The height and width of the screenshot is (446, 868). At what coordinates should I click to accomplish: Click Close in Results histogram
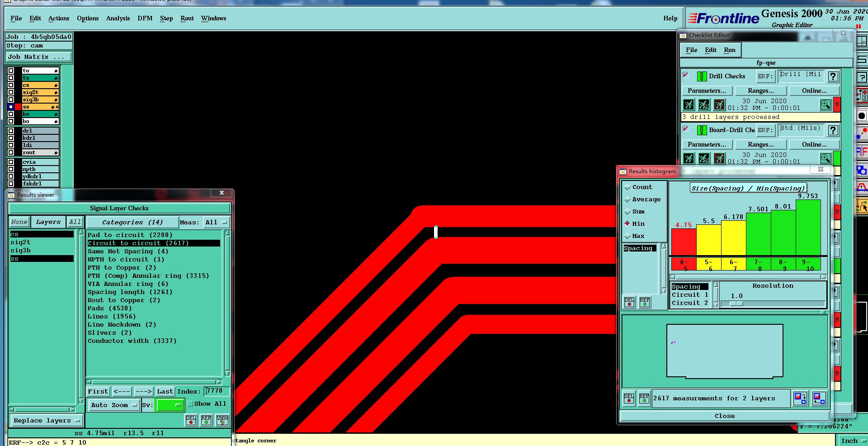click(725, 416)
